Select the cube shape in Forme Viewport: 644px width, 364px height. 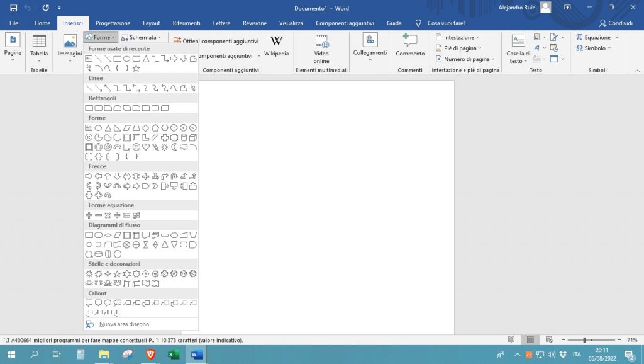193,137
